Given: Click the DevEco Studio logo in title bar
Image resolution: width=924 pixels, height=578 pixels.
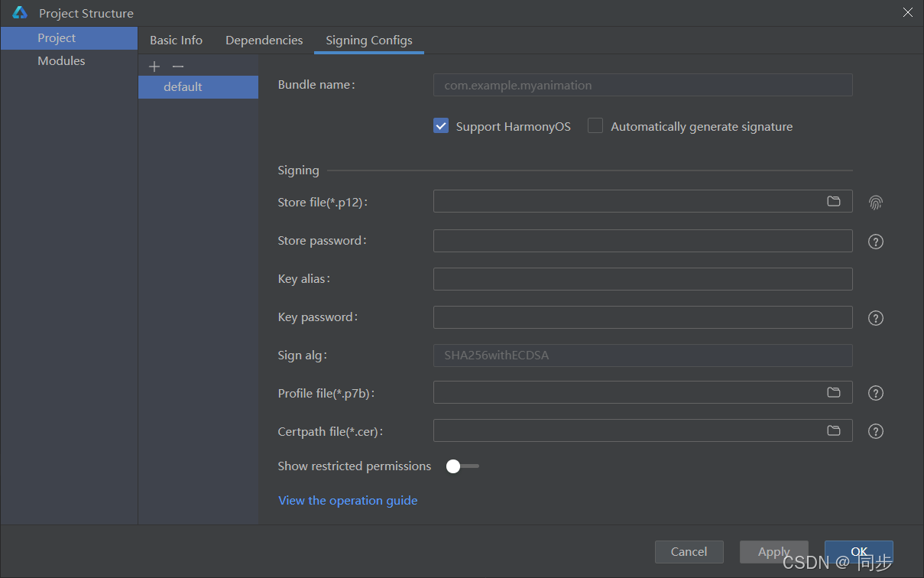Looking at the screenshot, I should [x=20, y=13].
